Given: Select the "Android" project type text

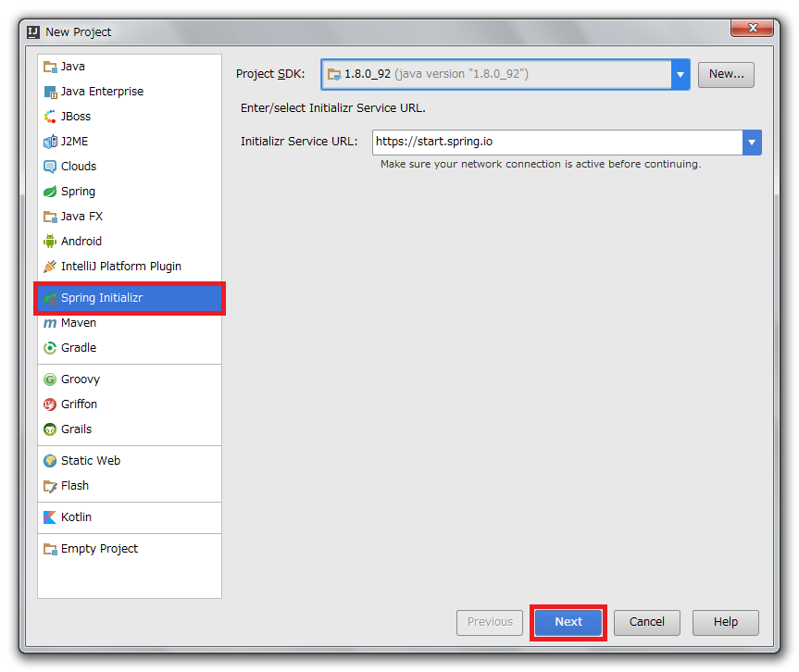Looking at the screenshot, I should point(81,242).
